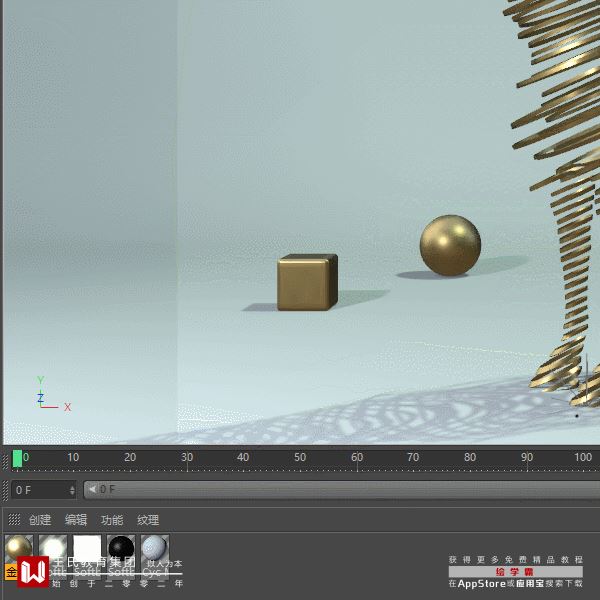Screen dimensions: 600x600
Task: Jump to frame 100 on the timeline ruler
Action: tap(583, 457)
